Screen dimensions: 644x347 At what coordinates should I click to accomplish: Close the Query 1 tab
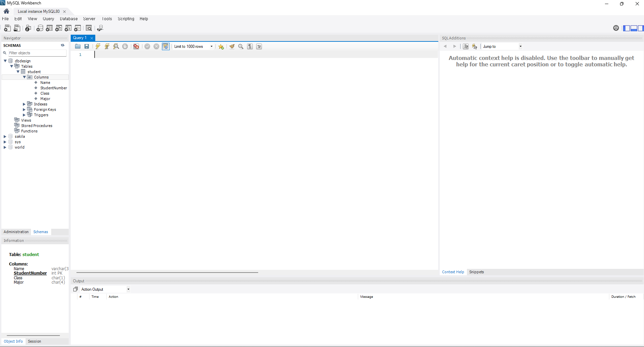(92, 38)
